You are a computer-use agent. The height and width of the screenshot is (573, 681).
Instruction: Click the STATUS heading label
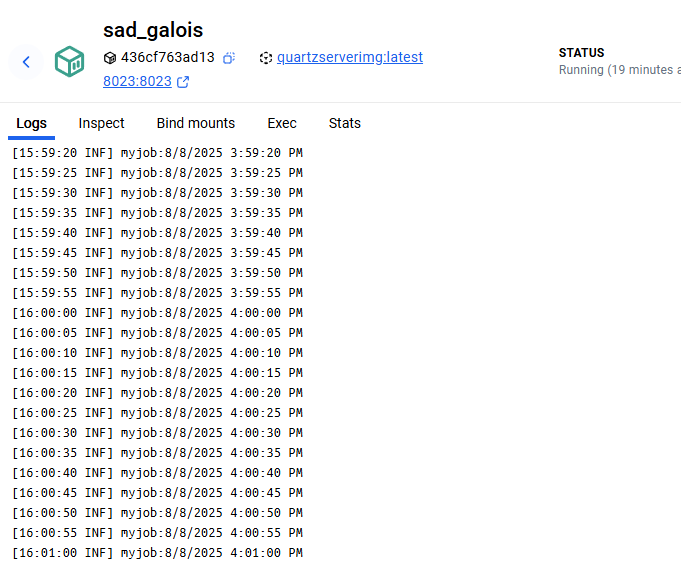tap(581, 53)
